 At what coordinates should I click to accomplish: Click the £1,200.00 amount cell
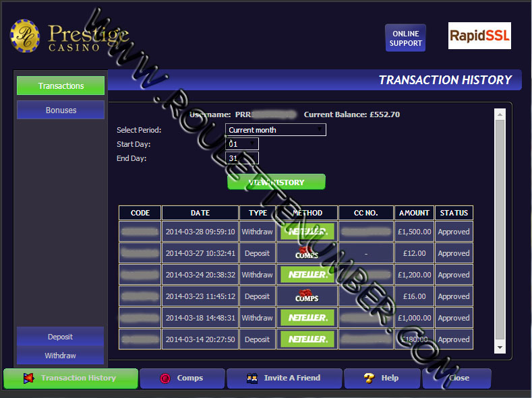tap(414, 275)
